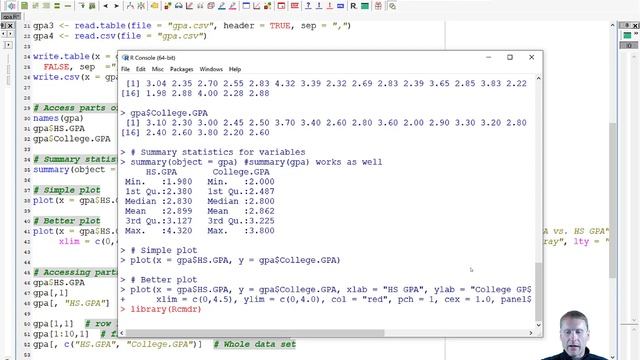Click the editor vertical scrollbar thumb
640x360 pixels.
coord(612,200)
